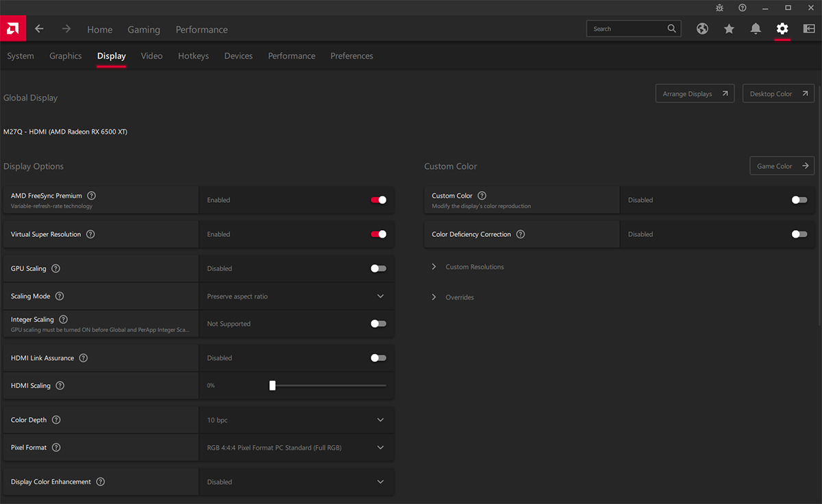Show help for AMD FreeSync Premium
This screenshot has width=822, height=504.
click(92, 196)
